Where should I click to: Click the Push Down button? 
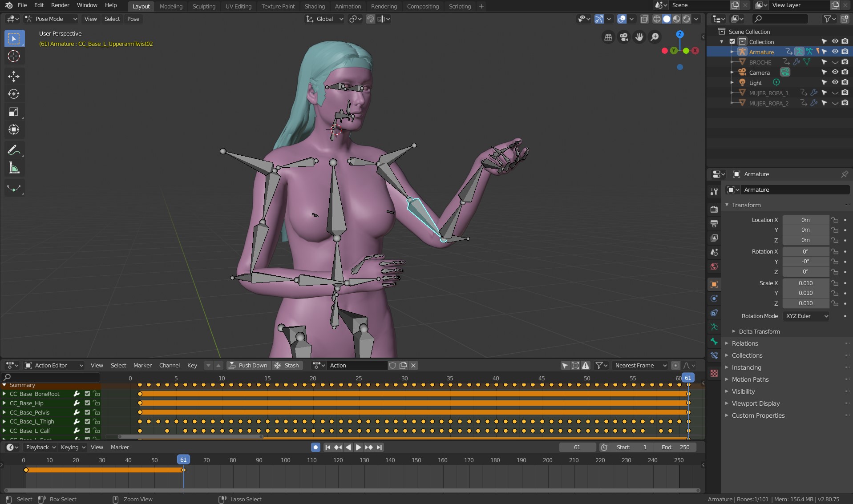[248, 366]
